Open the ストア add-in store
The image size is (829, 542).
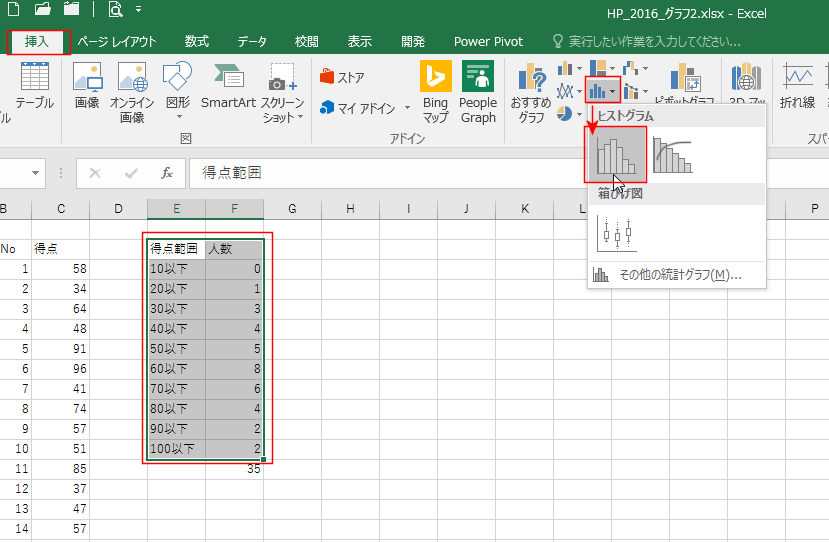[x=343, y=77]
